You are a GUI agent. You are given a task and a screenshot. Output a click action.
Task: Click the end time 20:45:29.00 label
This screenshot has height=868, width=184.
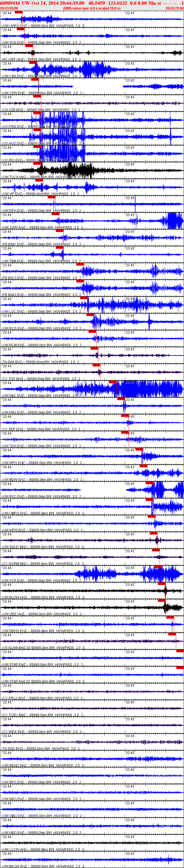click(x=174, y=8)
